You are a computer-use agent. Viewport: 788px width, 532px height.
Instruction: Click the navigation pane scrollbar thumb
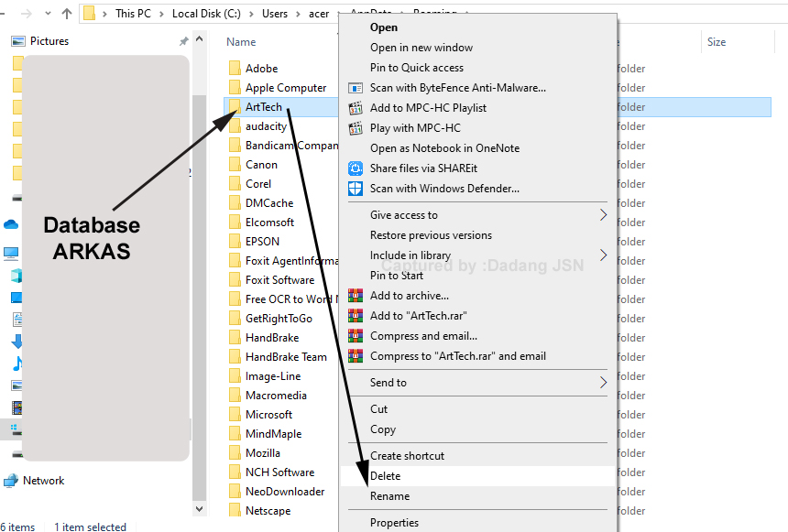pos(200,297)
